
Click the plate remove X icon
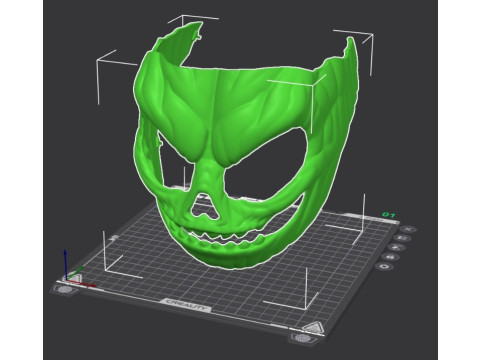point(408,229)
